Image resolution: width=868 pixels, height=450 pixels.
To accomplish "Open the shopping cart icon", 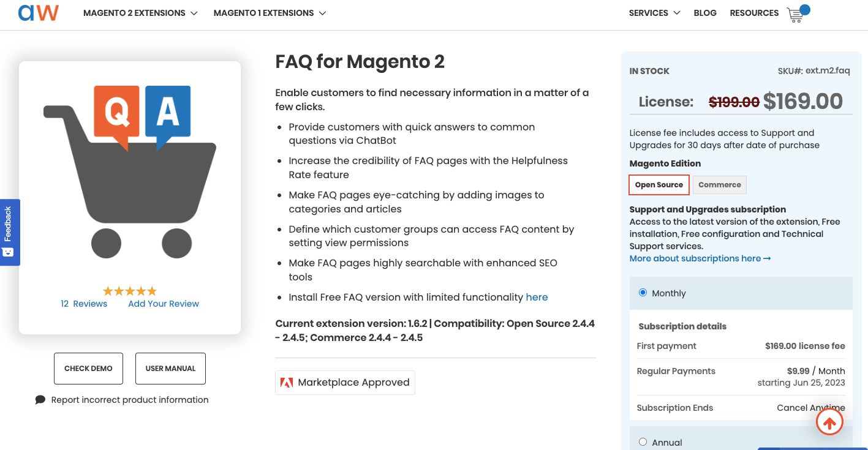I will [794, 15].
